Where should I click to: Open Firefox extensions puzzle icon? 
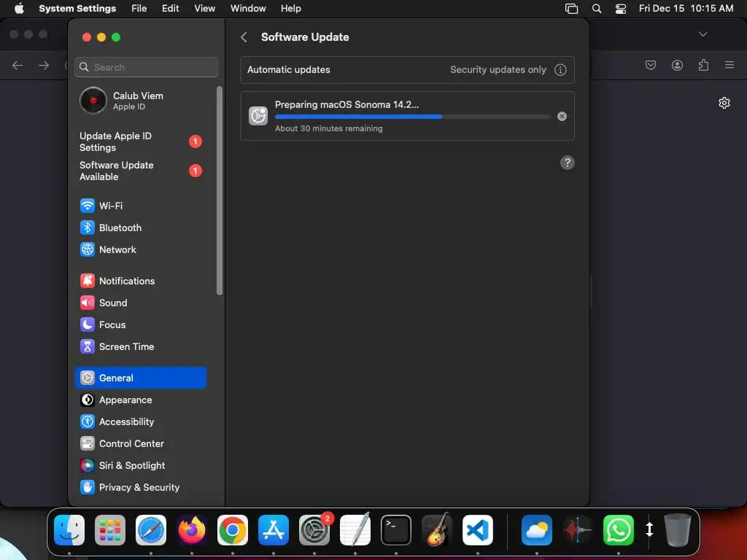coord(703,65)
